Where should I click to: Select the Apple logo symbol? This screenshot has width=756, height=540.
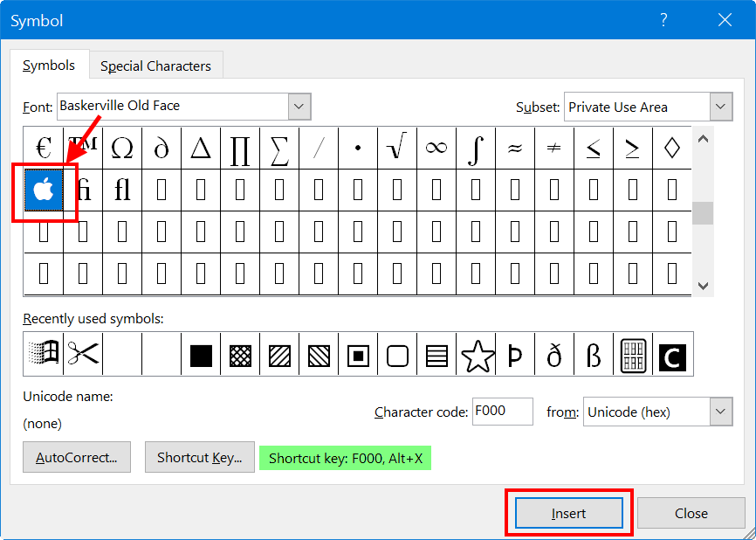[44, 190]
